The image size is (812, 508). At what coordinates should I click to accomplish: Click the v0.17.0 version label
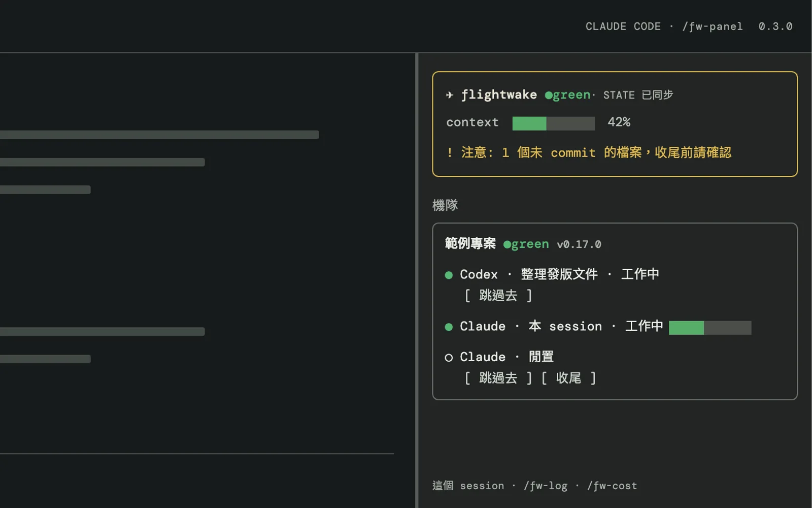[579, 244]
